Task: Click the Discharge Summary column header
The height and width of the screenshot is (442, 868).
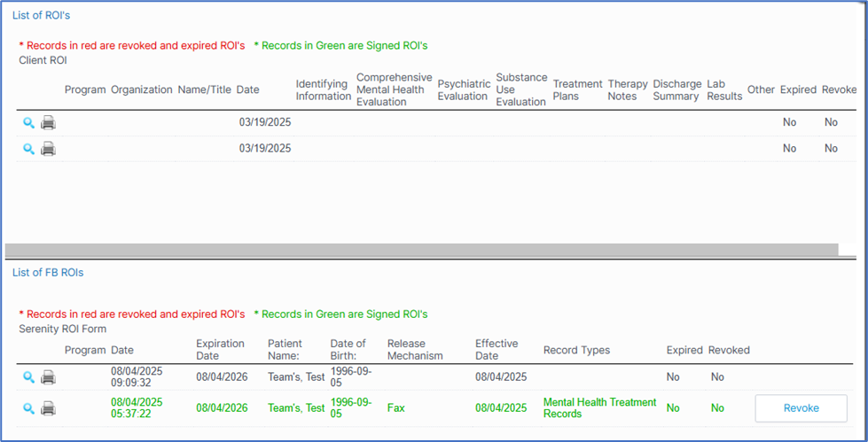Action: point(676,89)
